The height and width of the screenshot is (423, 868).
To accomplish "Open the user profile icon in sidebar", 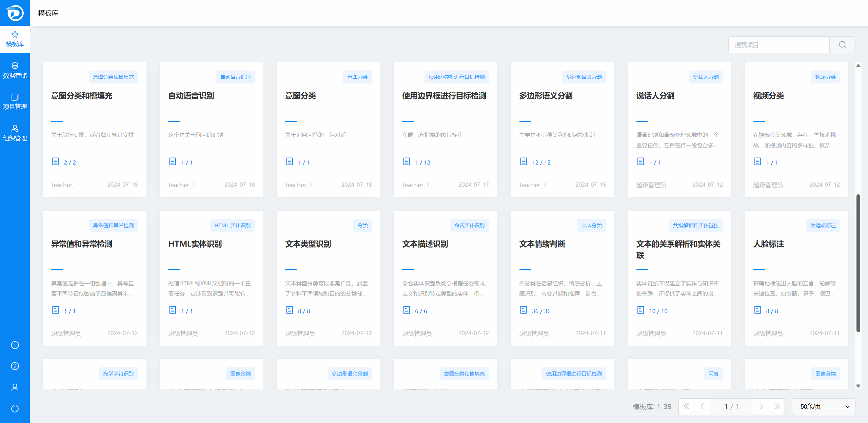I will pos(15,387).
